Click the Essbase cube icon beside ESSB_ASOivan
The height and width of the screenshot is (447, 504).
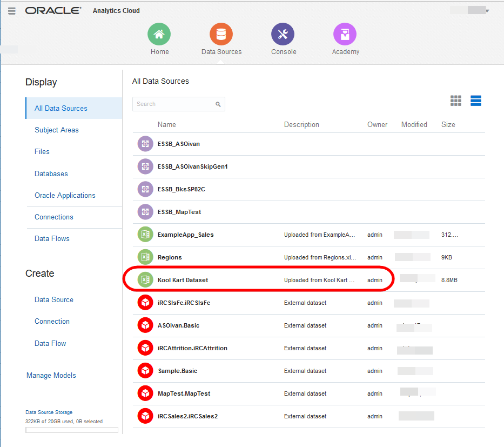(x=145, y=144)
